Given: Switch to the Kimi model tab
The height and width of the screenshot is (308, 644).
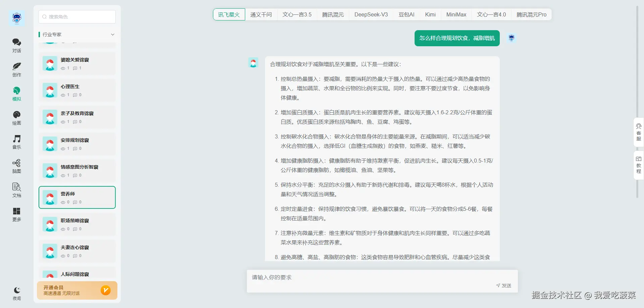Looking at the screenshot, I should point(430,14).
